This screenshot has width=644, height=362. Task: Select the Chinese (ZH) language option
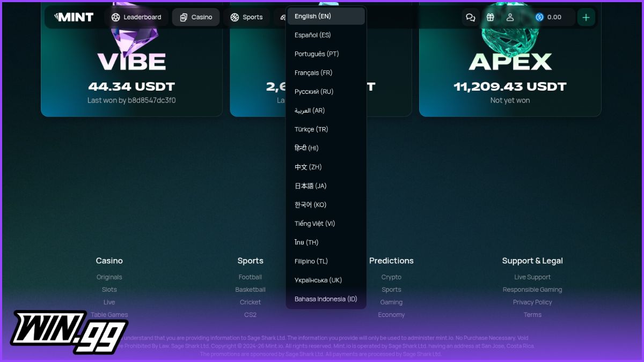coord(326,167)
